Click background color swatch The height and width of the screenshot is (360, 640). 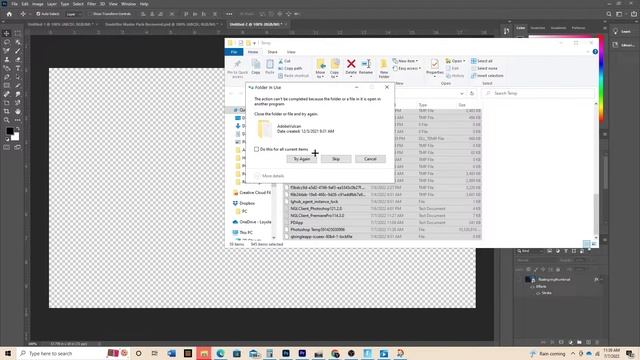pyautogui.click(x=16, y=138)
